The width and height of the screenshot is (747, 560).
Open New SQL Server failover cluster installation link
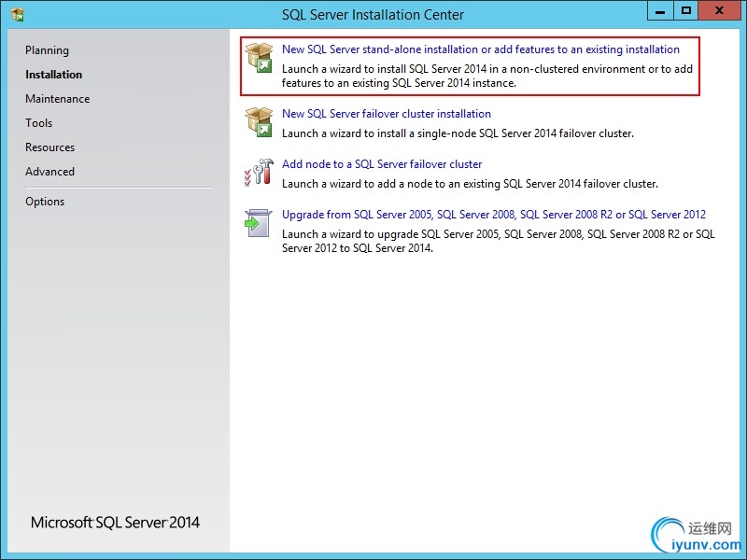387,114
